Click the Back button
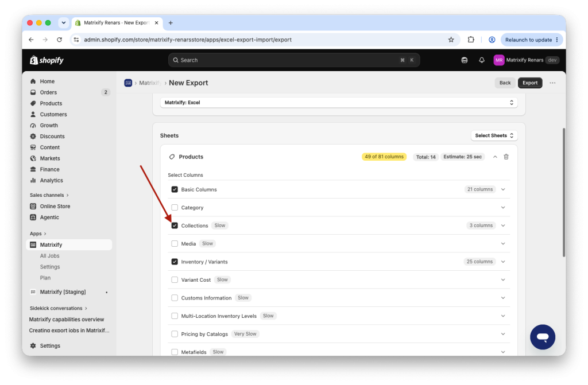 click(505, 83)
